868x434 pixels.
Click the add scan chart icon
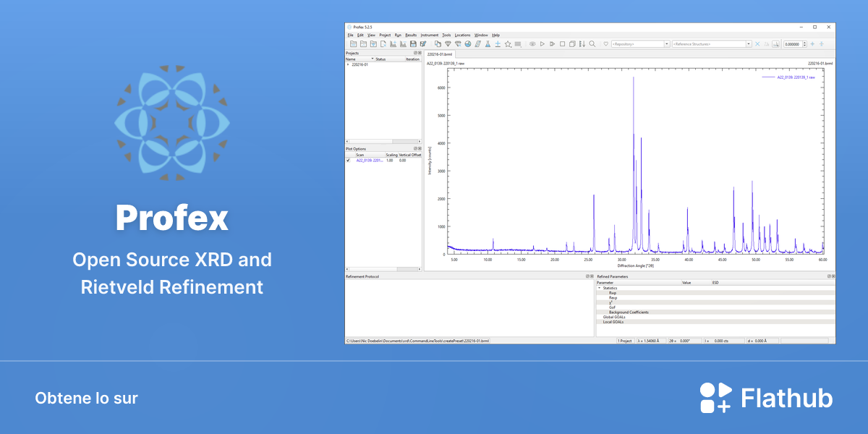393,43
